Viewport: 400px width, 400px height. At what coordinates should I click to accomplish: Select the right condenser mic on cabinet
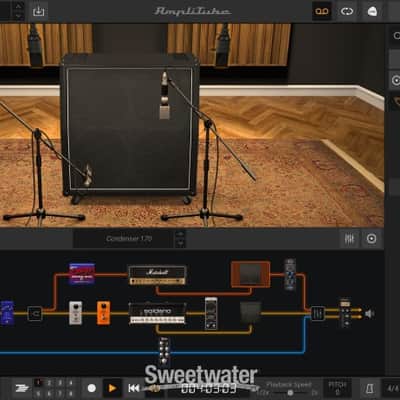[x=164, y=96]
